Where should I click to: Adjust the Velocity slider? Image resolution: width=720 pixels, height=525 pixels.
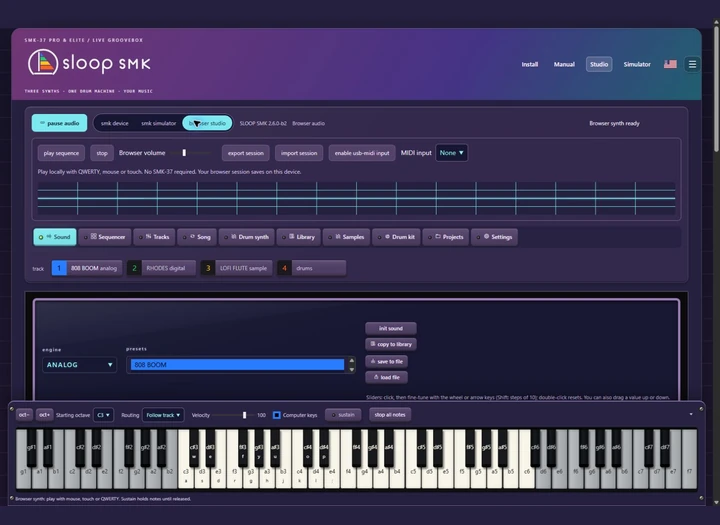coord(233,415)
